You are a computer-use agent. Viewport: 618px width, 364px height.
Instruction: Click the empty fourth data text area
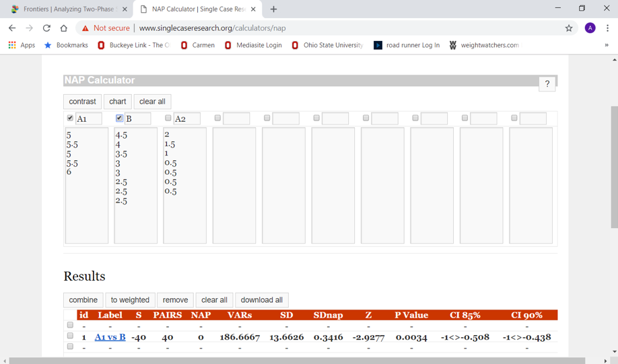tap(234, 185)
